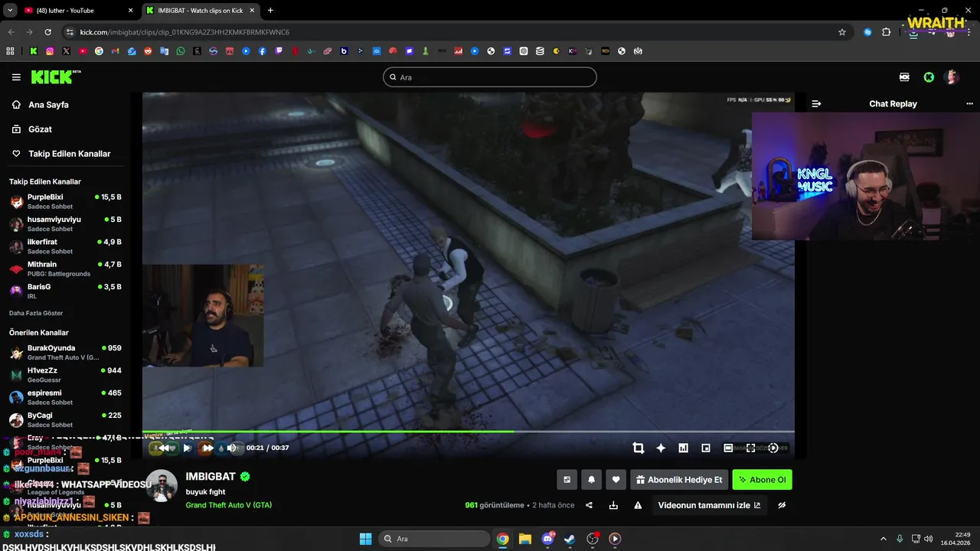The height and width of the screenshot is (551, 980).
Task: Click the Kick search field
Action: (489, 77)
